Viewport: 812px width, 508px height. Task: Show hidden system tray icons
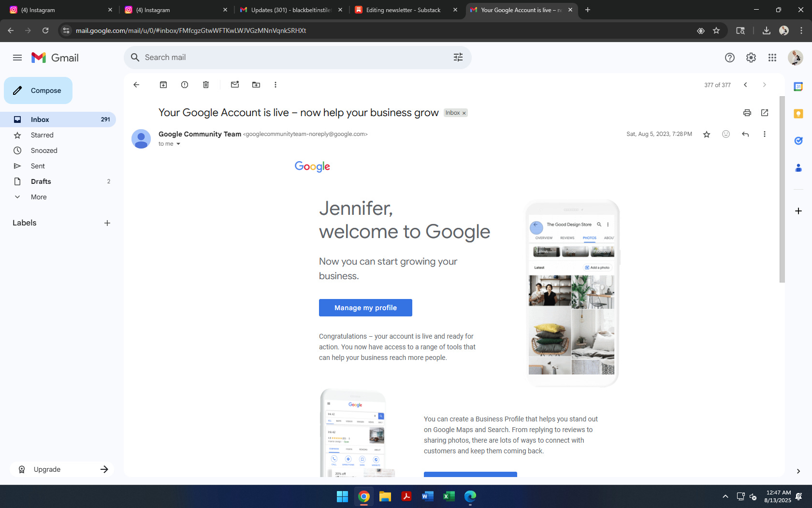pos(725,496)
